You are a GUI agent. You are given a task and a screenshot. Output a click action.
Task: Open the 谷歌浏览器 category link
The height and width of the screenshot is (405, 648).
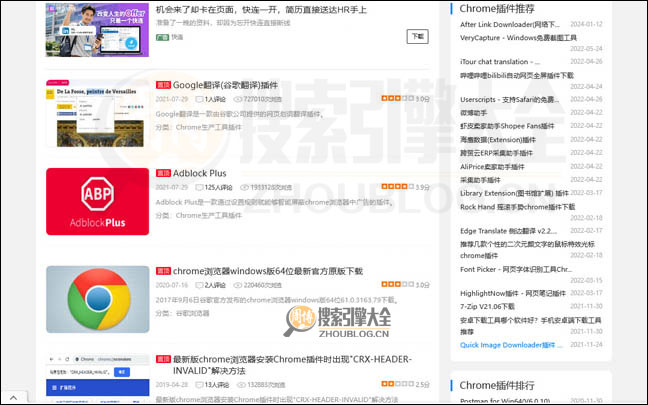193,313
